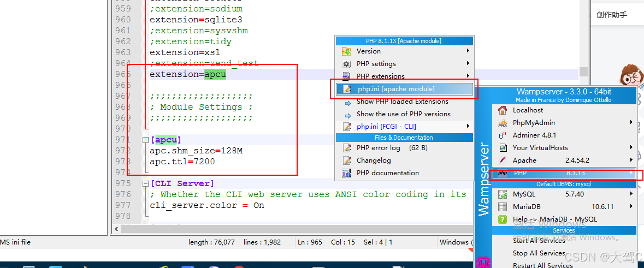The image size is (644, 268).
Task: Open Help -> MariaDB - MySQL question icon
Action: tap(503, 219)
